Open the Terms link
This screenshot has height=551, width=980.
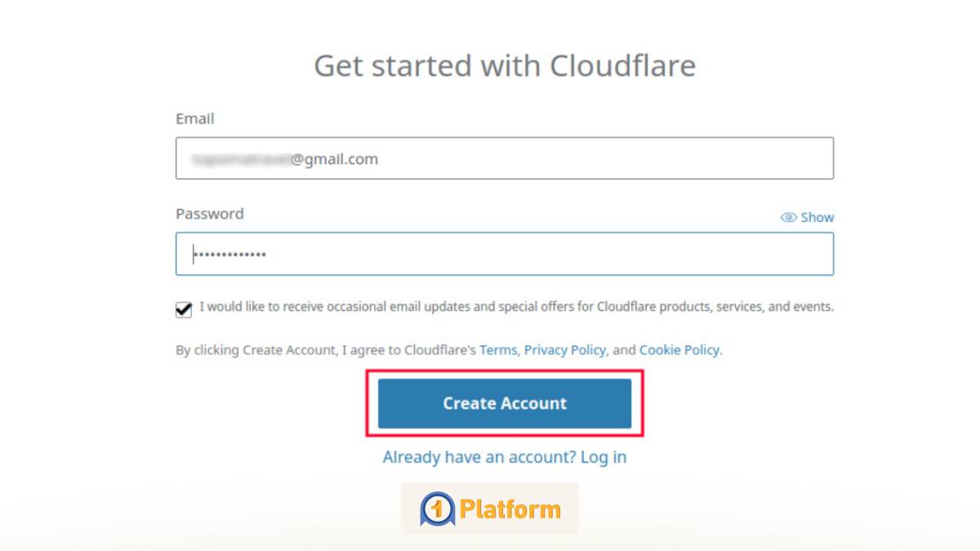497,350
